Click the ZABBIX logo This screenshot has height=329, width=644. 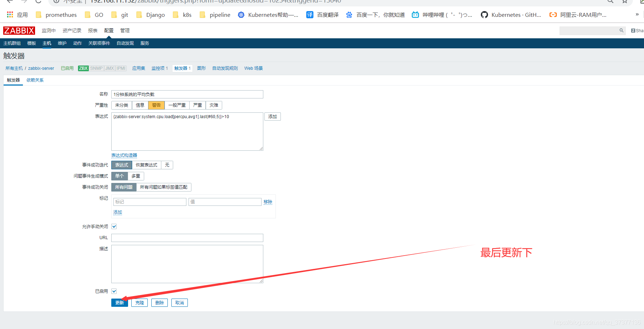click(19, 30)
